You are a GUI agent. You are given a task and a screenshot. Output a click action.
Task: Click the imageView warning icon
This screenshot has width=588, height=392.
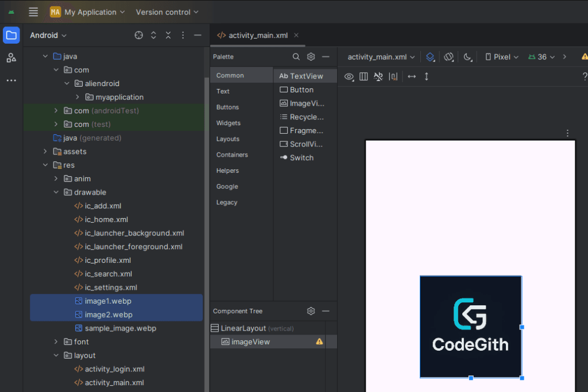click(x=319, y=341)
